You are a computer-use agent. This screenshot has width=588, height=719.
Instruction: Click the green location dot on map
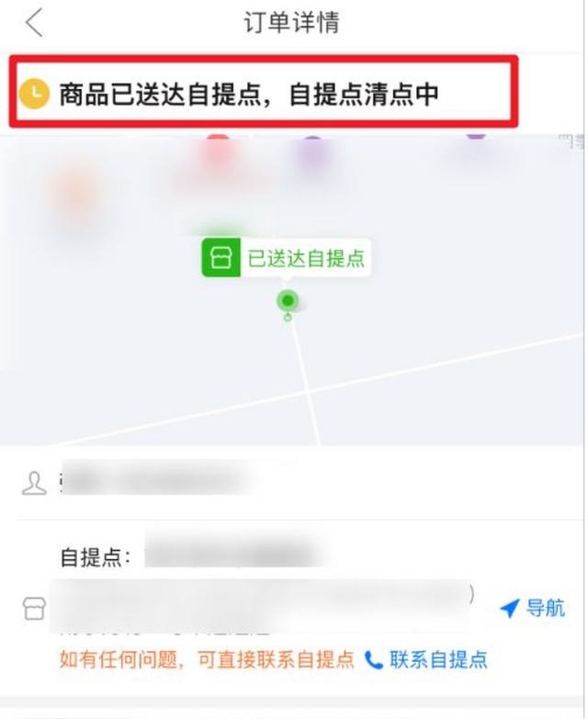click(288, 301)
